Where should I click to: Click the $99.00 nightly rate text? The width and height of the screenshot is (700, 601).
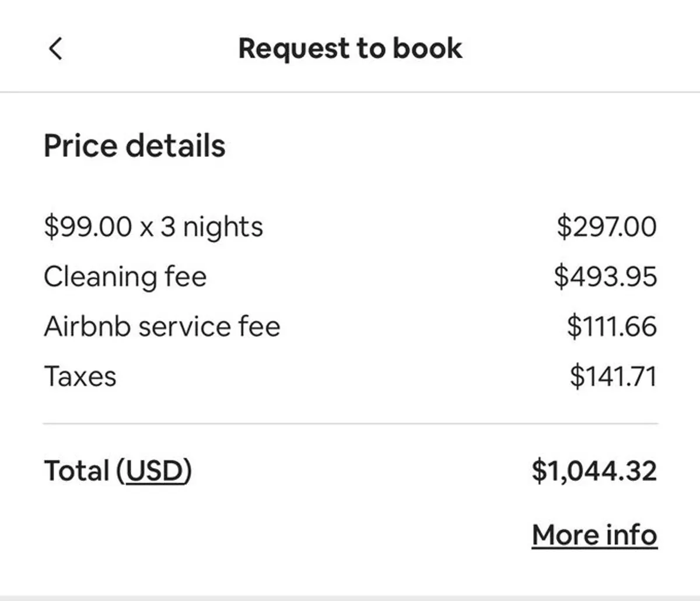click(88, 227)
